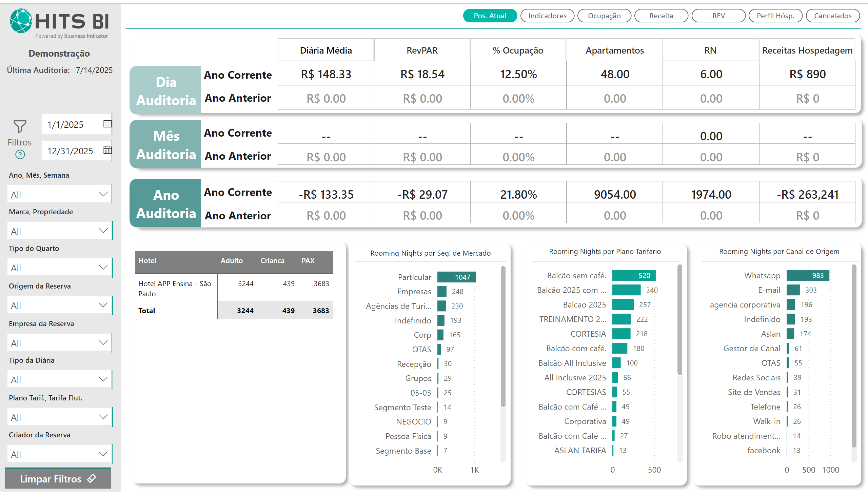This screenshot has height=495, width=868.
Task: Click the HITS BI globe logo
Action: point(21,20)
